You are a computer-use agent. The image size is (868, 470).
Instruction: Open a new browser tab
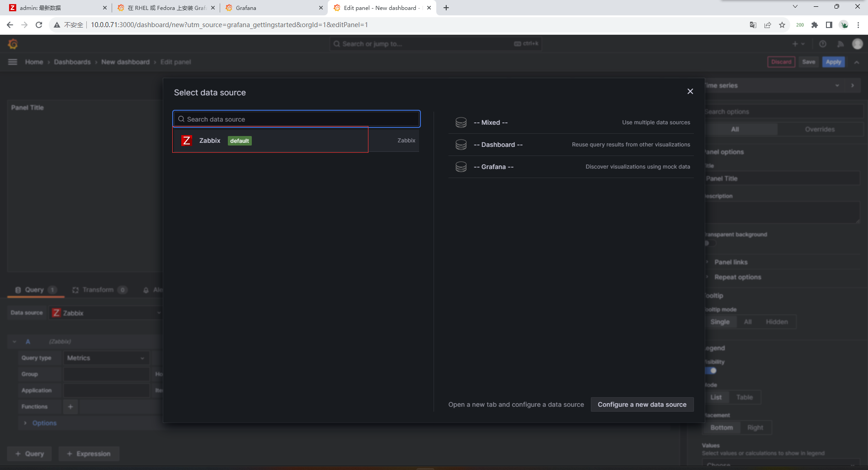coord(446,8)
